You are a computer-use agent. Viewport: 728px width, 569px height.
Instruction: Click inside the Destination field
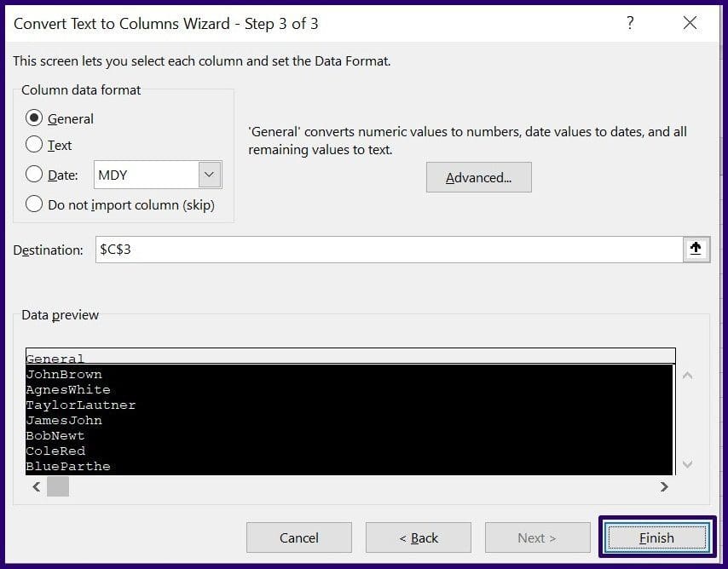tap(389, 250)
